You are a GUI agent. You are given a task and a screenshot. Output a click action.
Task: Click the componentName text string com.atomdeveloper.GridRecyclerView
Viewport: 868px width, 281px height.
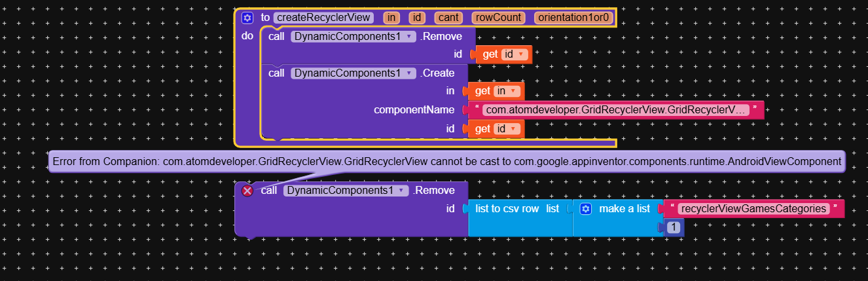[615, 110]
